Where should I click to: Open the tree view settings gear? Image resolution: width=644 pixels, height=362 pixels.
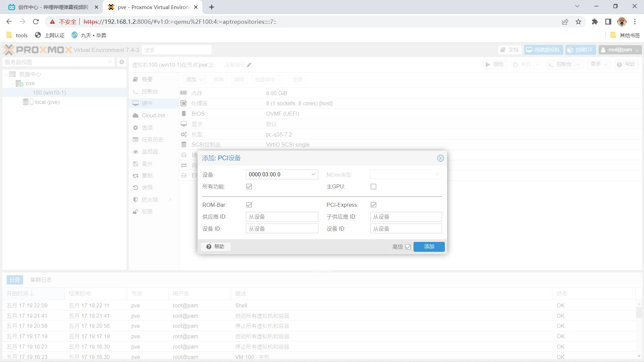click(122, 62)
